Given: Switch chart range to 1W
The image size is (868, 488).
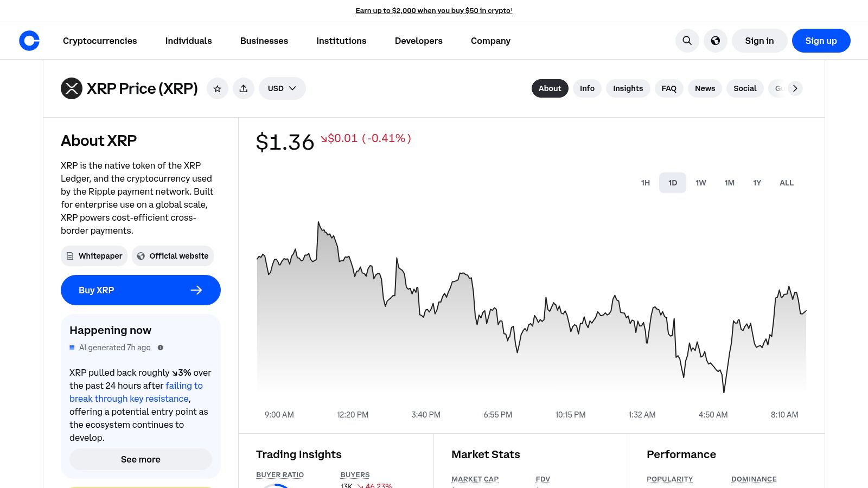Looking at the screenshot, I should pyautogui.click(x=701, y=183).
